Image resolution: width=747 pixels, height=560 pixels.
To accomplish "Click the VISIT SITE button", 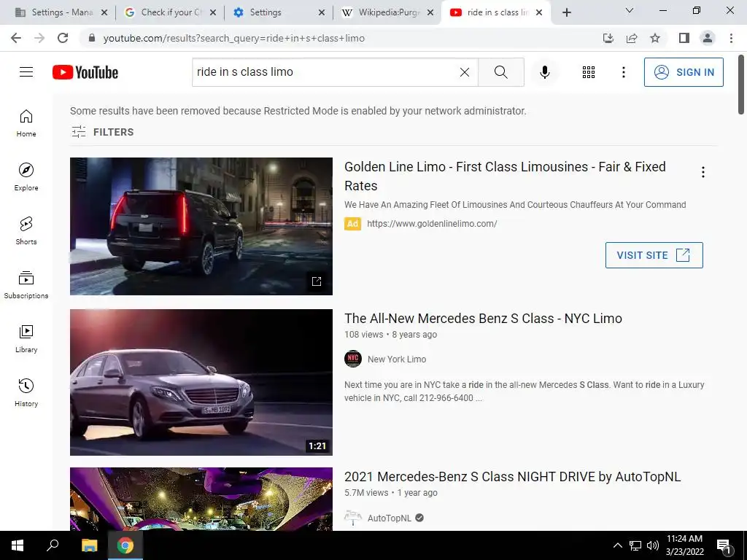I will point(654,255).
